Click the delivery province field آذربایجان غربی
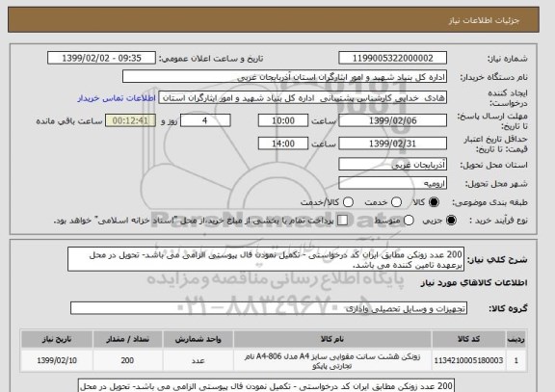The width and height of the screenshot is (555, 392). [392, 165]
